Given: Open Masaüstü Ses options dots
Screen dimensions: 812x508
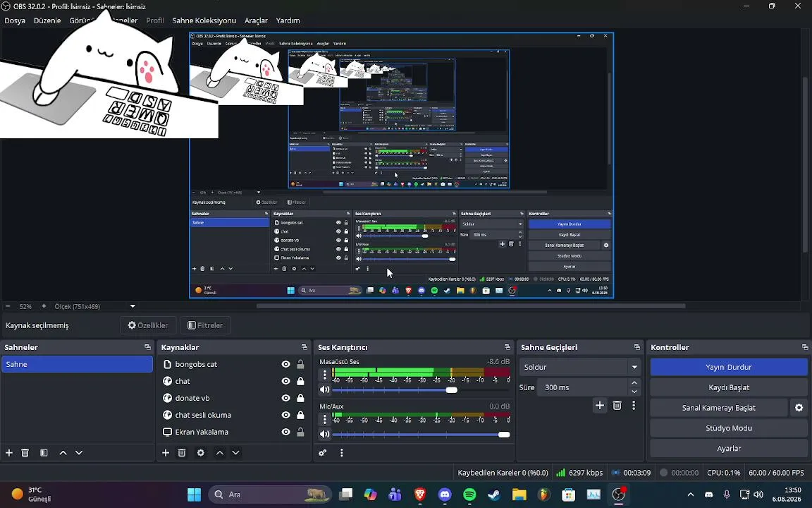Looking at the screenshot, I should [325, 374].
